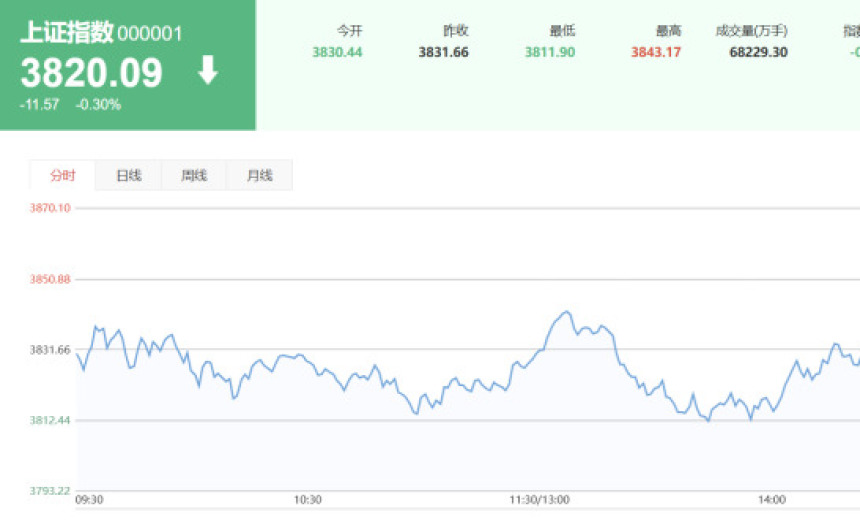Click the volume value 68229.30
Viewport: 860px width, 520px height.
pyautogui.click(x=759, y=52)
